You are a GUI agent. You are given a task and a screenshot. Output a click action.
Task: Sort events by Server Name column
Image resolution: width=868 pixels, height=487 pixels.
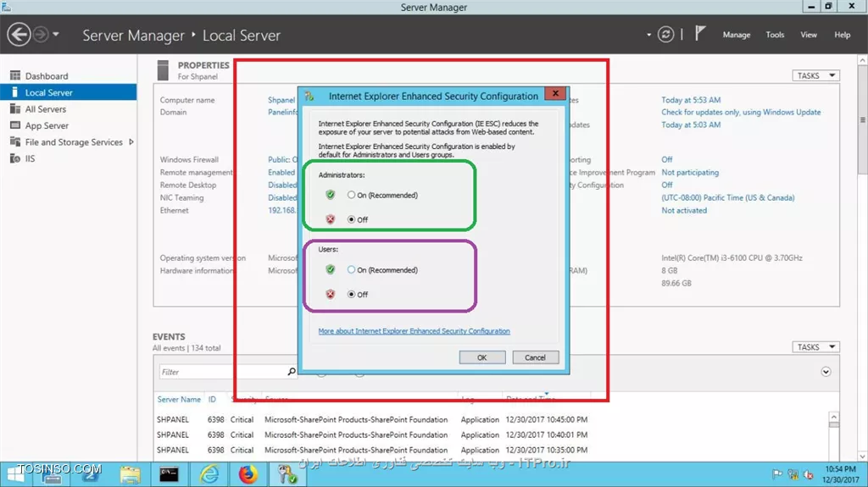point(179,399)
